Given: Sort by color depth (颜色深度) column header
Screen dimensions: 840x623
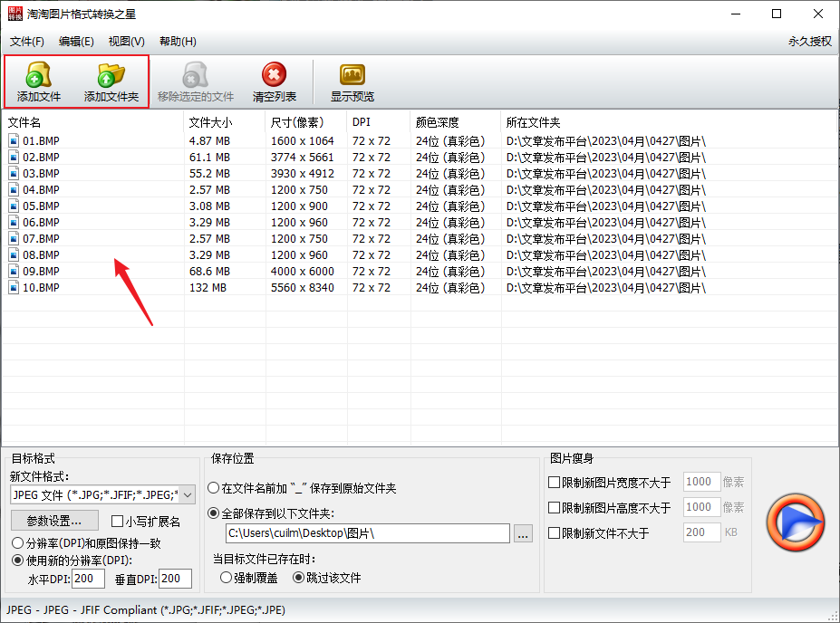Looking at the screenshot, I should click(x=456, y=122).
